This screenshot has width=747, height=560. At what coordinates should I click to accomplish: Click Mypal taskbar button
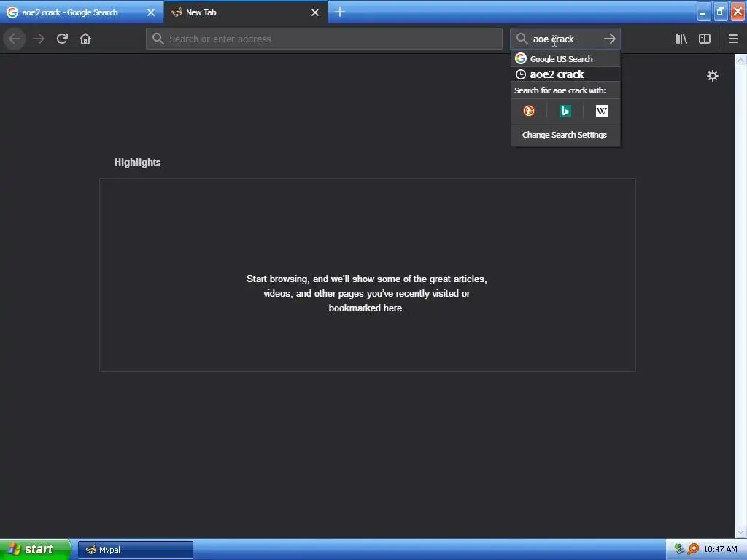click(135, 550)
